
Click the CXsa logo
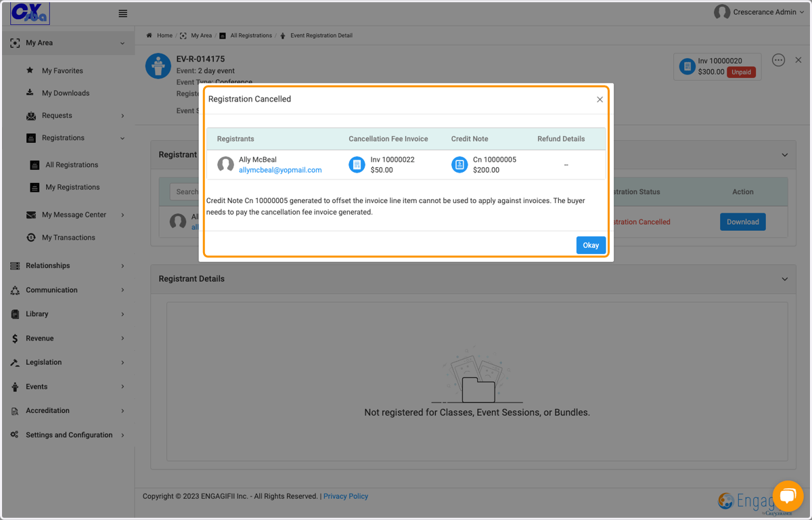click(x=30, y=14)
